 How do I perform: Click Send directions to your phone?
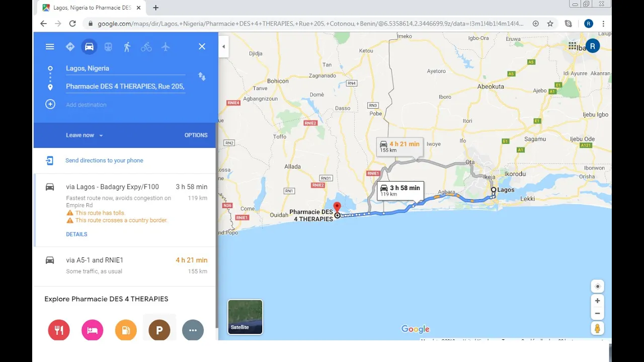(104, 160)
